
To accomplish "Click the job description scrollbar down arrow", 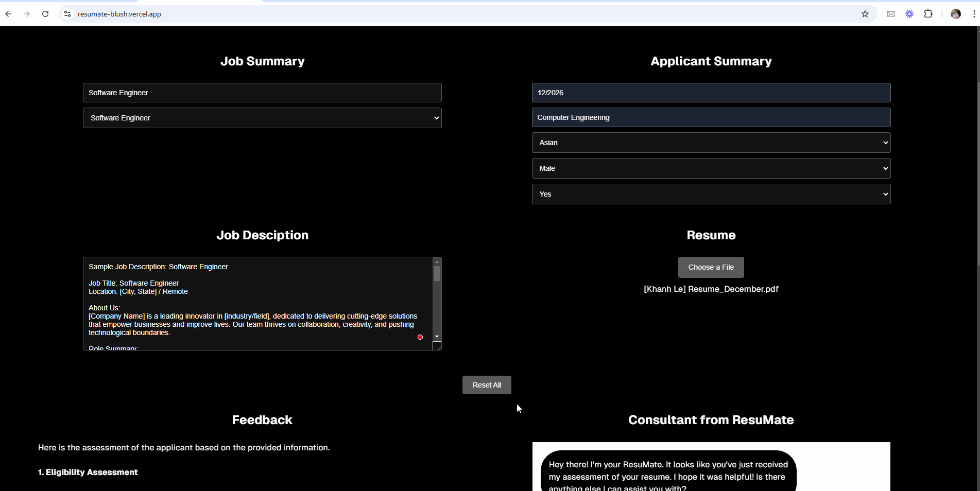I will (437, 337).
